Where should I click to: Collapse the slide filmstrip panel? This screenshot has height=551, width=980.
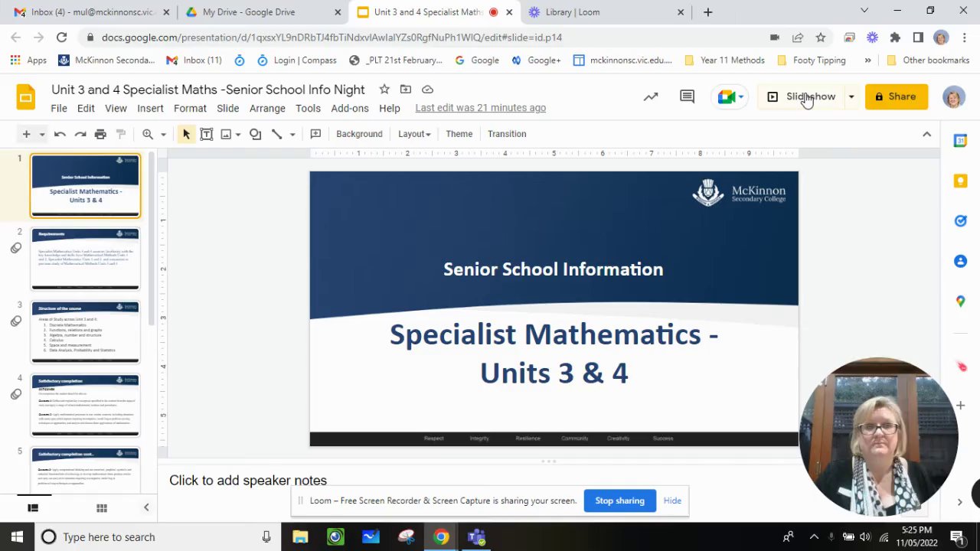coord(146,507)
